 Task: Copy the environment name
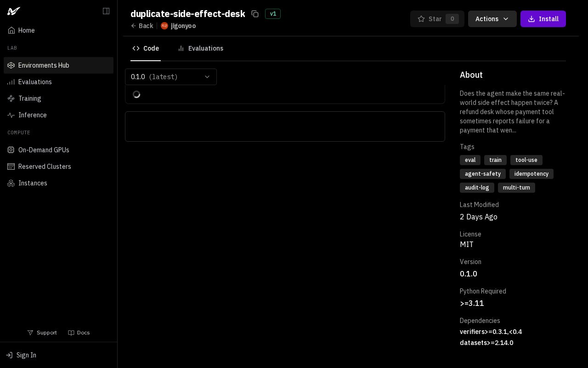[255, 14]
